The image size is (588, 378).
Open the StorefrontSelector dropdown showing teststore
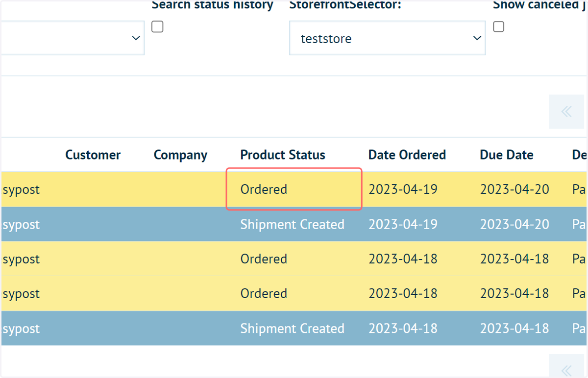(x=387, y=38)
